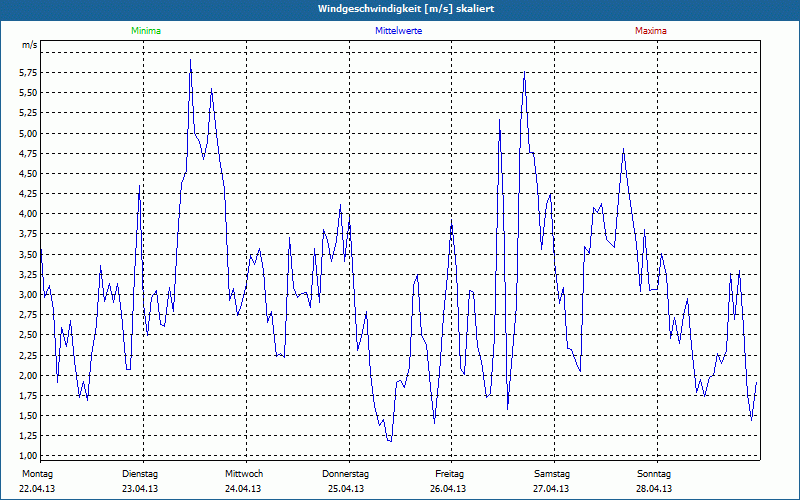
Task: Click the Sonntag day label
Action: pyautogui.click(x=654, y=474)
